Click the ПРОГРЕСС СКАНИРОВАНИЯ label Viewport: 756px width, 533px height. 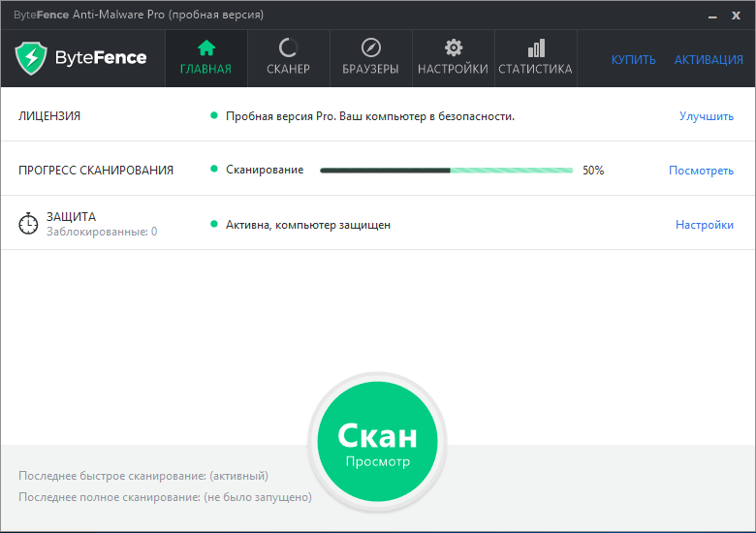point(95,171)
